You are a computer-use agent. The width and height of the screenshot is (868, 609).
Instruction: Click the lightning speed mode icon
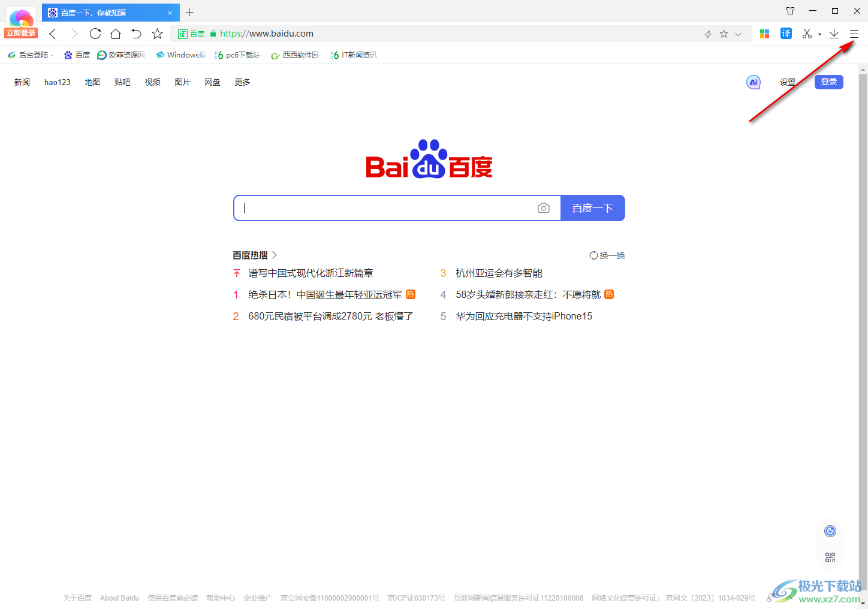(708, 34)
